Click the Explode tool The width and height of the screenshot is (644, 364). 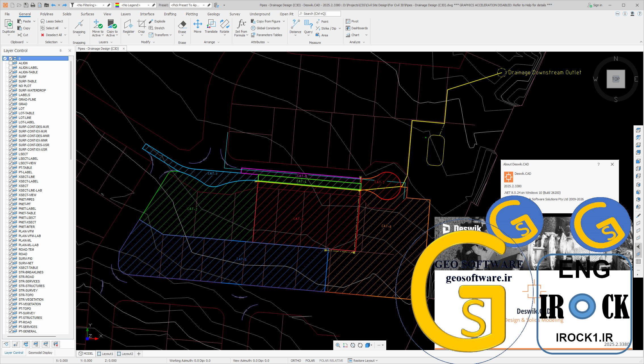click(157, 21)
